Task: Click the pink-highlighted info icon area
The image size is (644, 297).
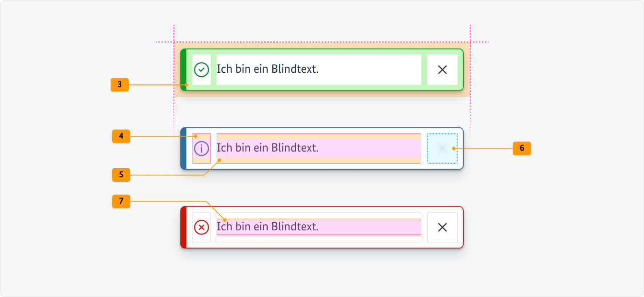Action: coord(202,148)
